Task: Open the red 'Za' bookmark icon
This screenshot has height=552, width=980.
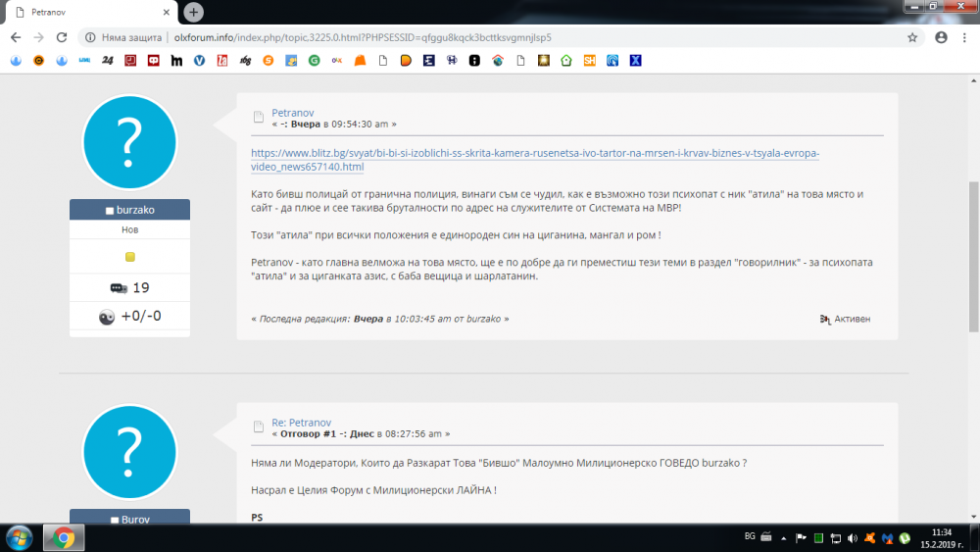Action: click(222, 61)
